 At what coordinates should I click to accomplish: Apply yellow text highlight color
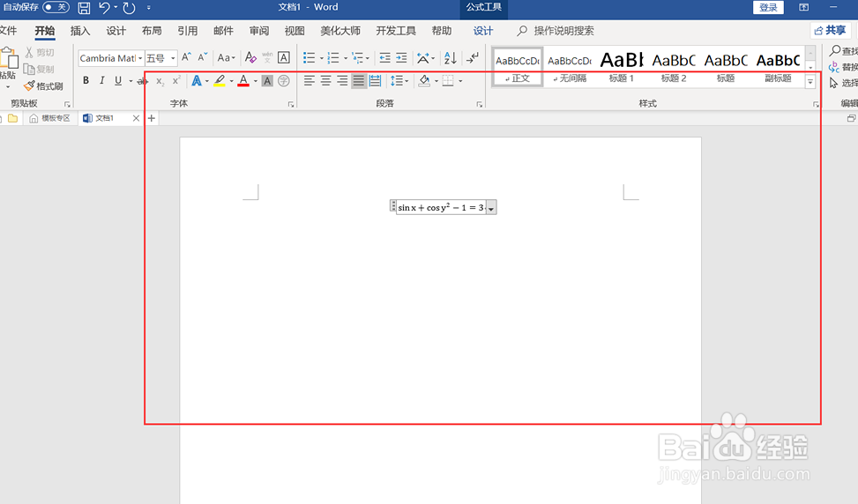pos(220,81)
